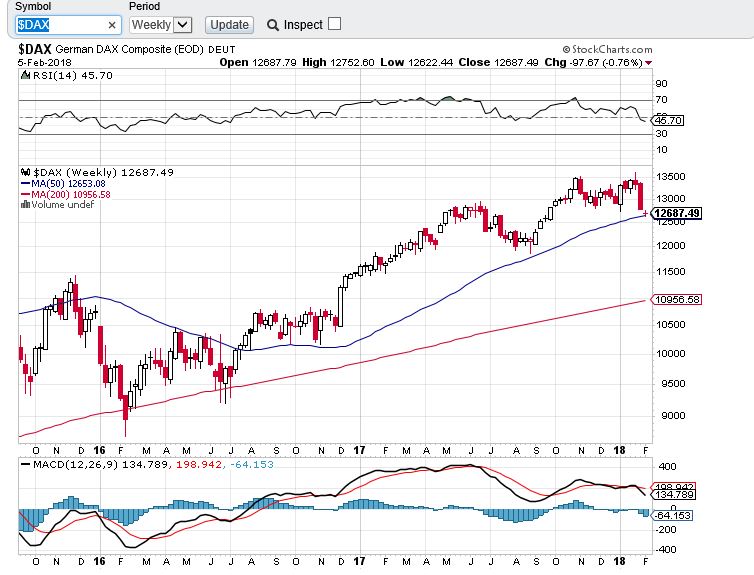Click the 134.789 MACD tag on axis
The height and width of the screenshot is (575, 754).
click(673, 495)
